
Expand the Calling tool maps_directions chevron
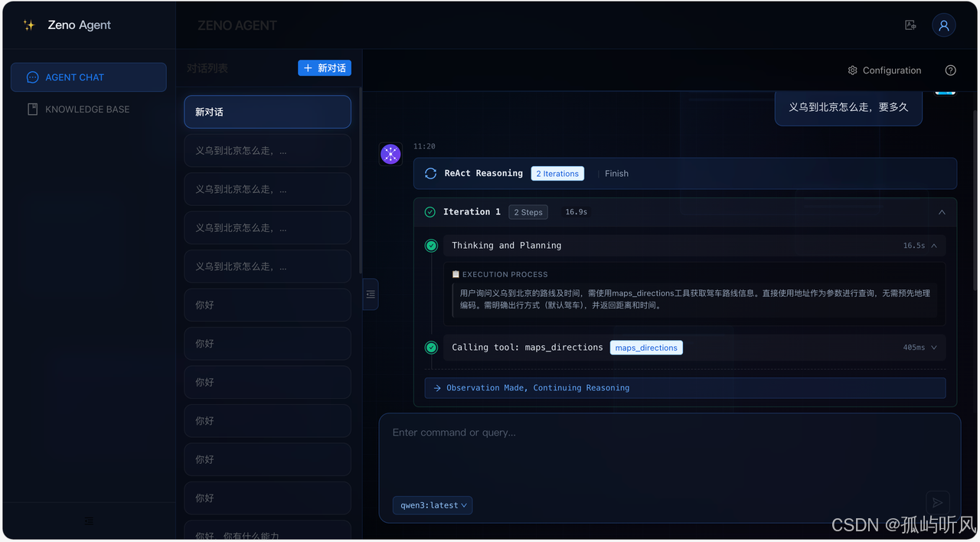click(x=934, y=348)
